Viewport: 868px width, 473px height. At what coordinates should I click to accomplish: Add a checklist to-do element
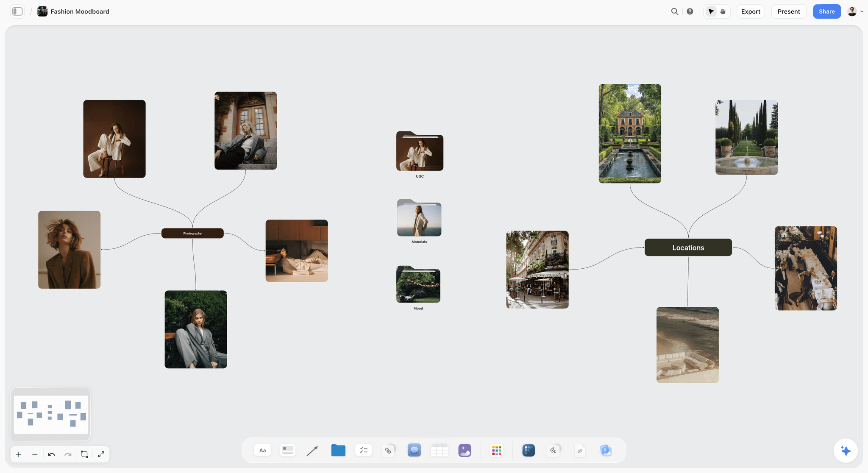point(363,450)
